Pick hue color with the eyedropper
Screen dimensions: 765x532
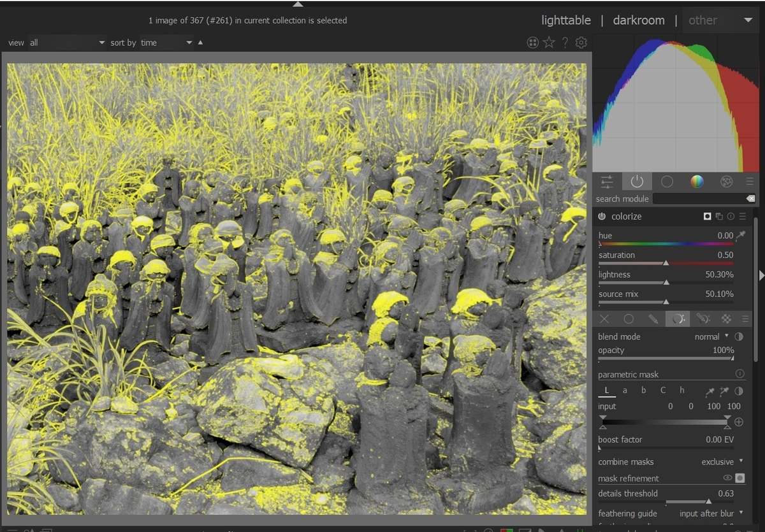[x=741, y=236]
